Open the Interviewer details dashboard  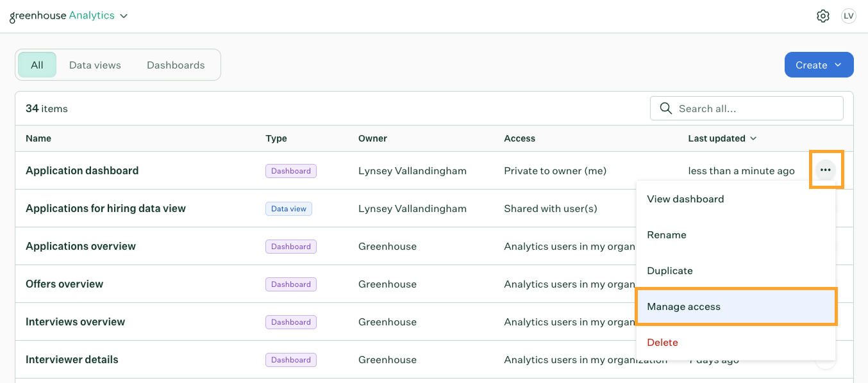click(72, 359)
